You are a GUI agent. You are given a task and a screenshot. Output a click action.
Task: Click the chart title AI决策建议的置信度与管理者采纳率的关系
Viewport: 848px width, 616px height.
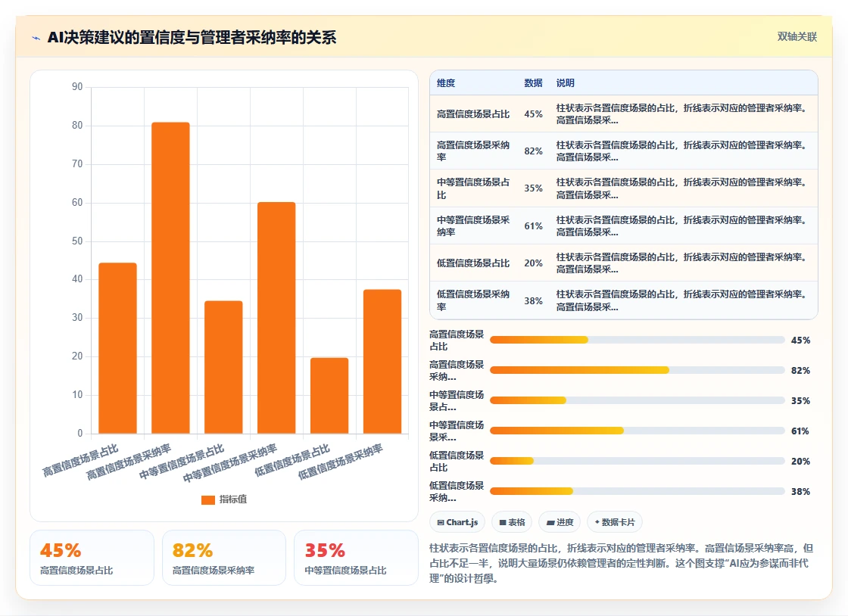[192, 37]
